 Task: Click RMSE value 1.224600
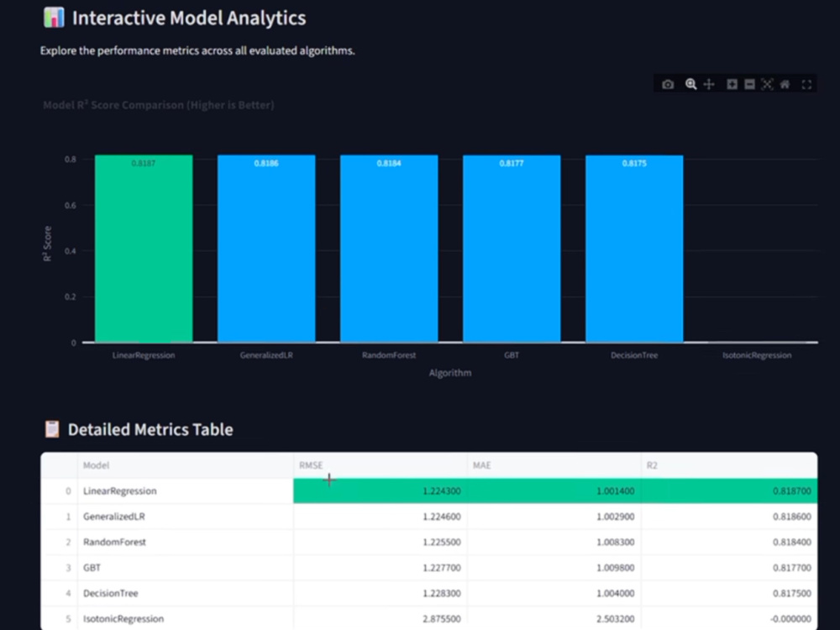click(380, 517)
